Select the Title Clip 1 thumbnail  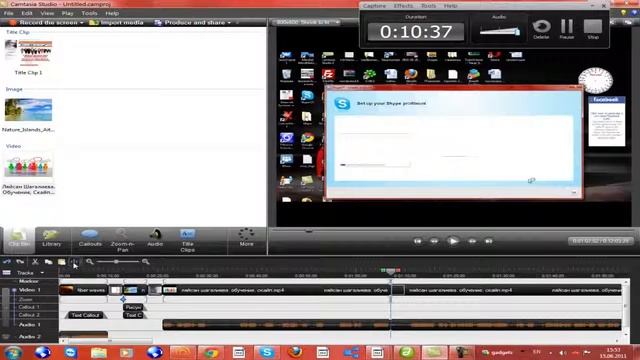(x=29, y=53)
